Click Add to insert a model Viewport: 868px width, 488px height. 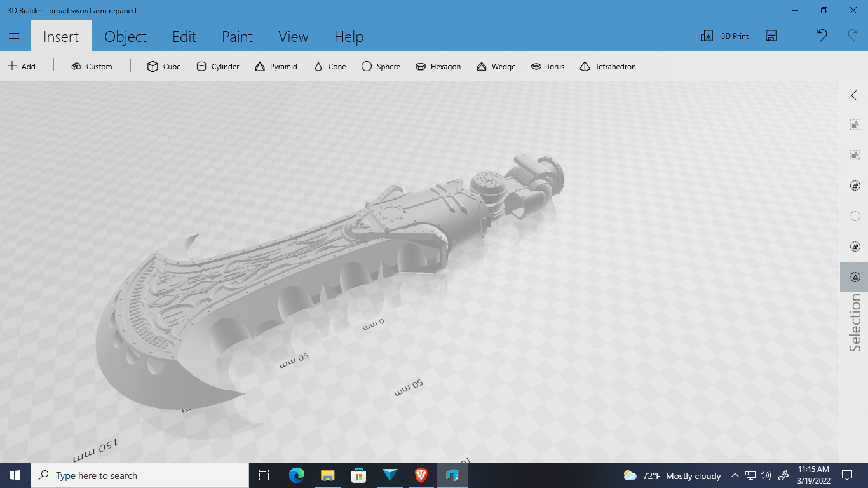pyautogui.click(x=22, y=66)
